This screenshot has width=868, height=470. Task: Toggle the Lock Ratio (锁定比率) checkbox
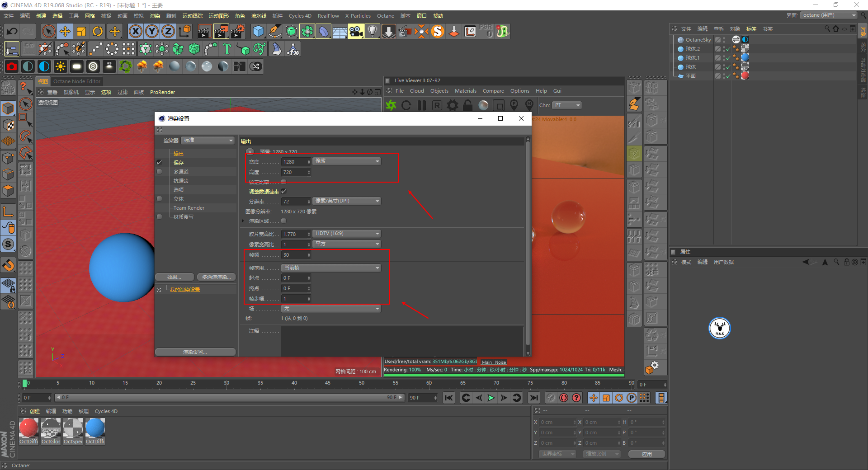click(x=283, y=182)
